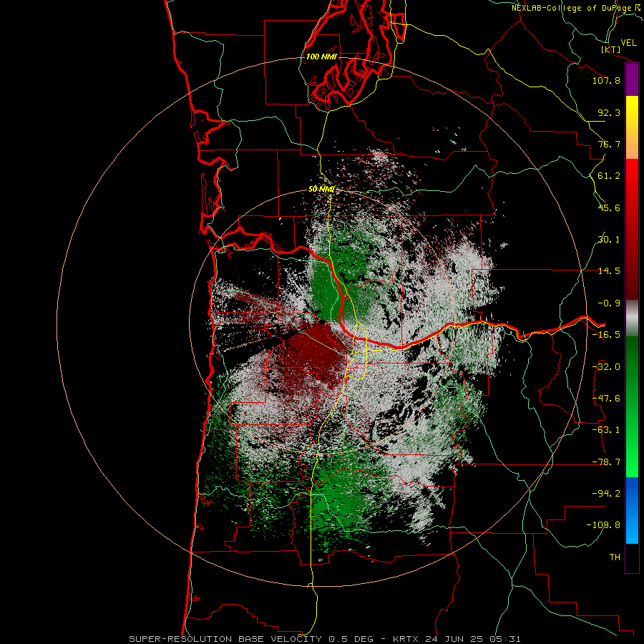Viewport: 644px width, 644px height.
Task: Select the 76.7 velocity scale value
Action: coord(609,144)
